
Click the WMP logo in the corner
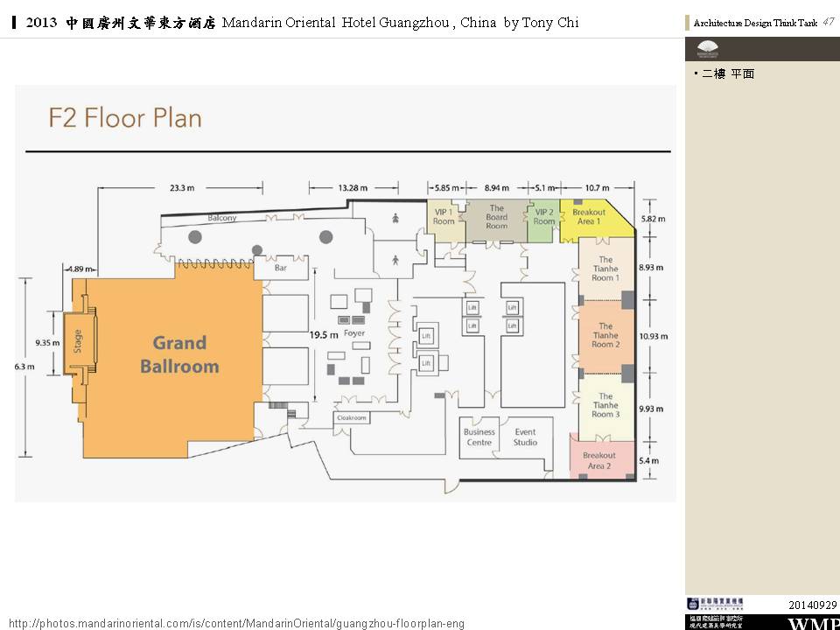pos(813,623)
